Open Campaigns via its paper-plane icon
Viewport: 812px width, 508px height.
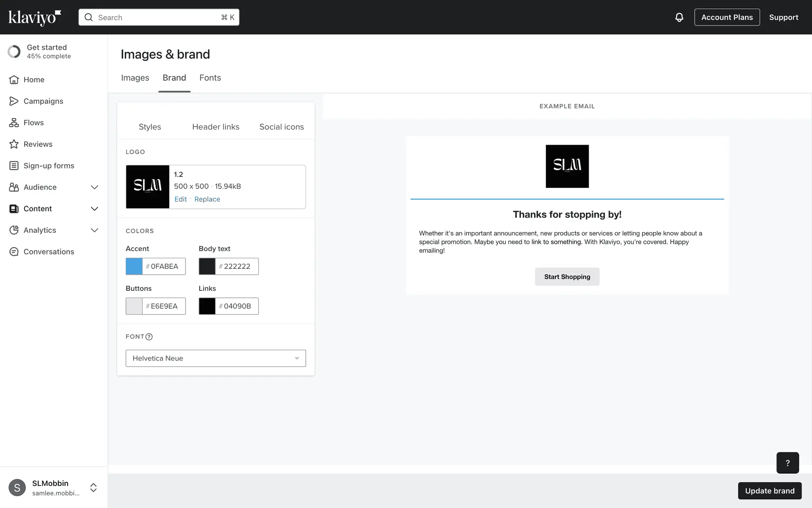pyautogui.click(x=14, y=101)
